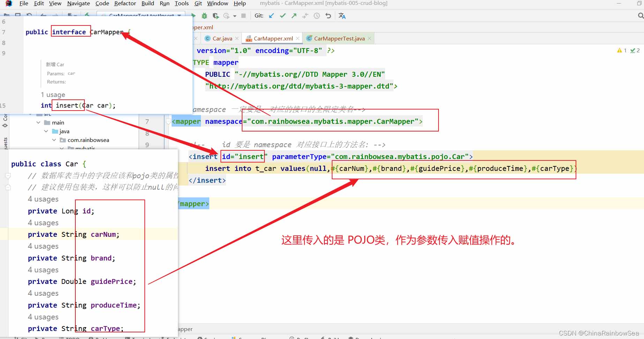
Task: Open the Window menu
Action: point(218,3)
